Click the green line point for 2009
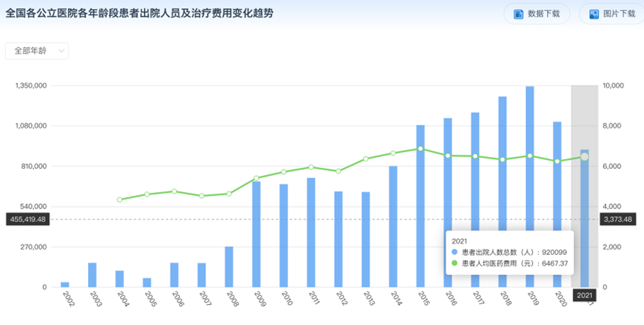 256,178
